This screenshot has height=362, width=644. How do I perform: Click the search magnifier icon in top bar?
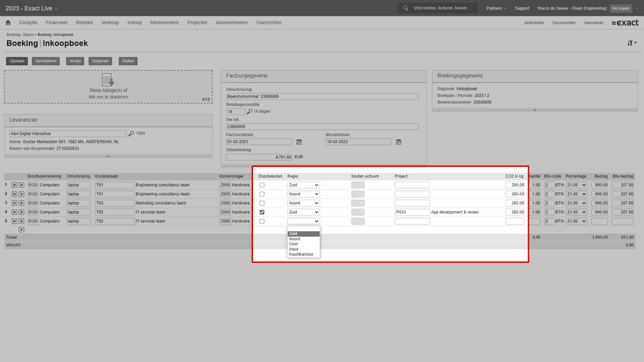click(406, 8)
